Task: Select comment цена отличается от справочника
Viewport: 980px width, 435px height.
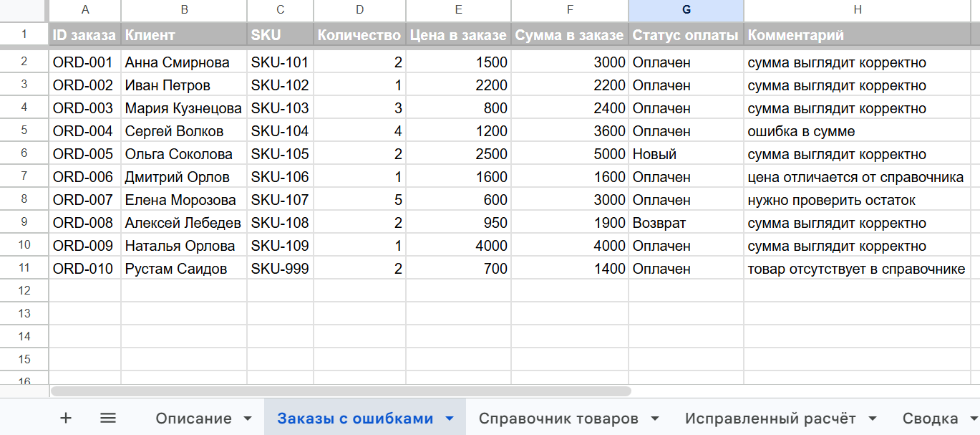Action: point(858,177)
